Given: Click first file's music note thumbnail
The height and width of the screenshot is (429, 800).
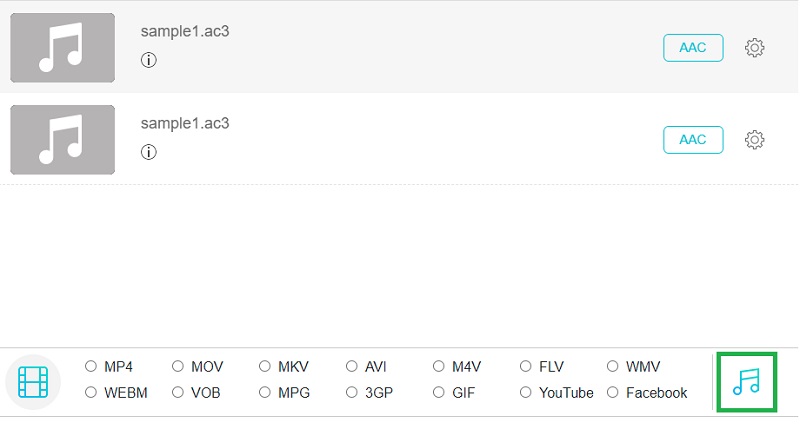Looking at the screenshot, I should [62, 48].
